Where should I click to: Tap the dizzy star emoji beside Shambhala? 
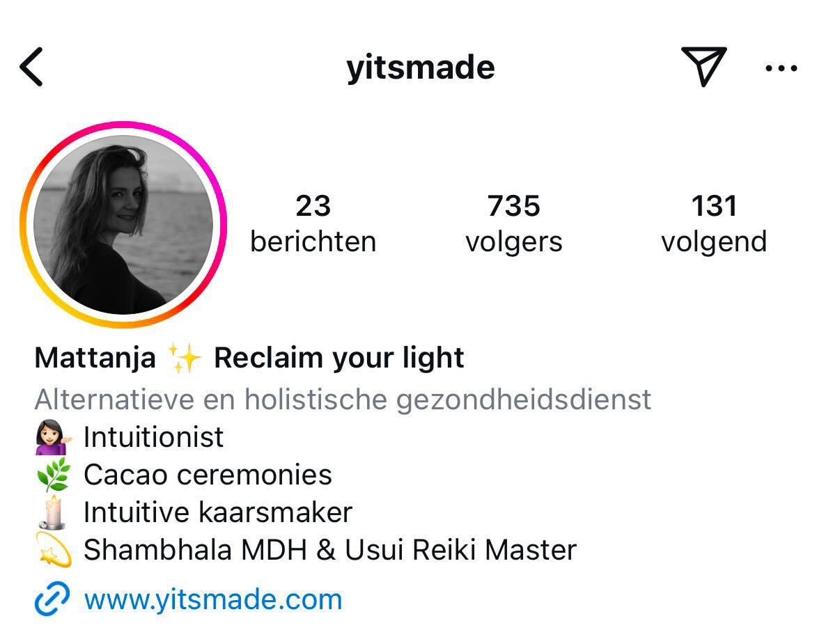(x=54, y=550)
